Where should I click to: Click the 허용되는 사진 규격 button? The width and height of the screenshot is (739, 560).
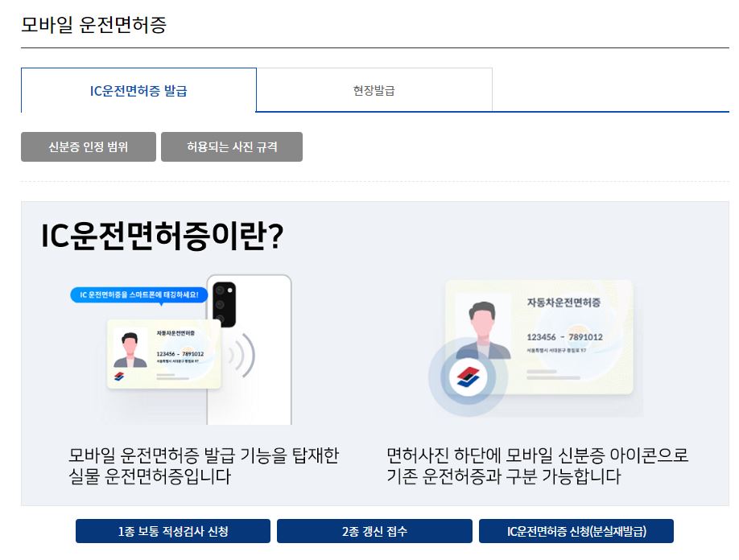[231, 147]
